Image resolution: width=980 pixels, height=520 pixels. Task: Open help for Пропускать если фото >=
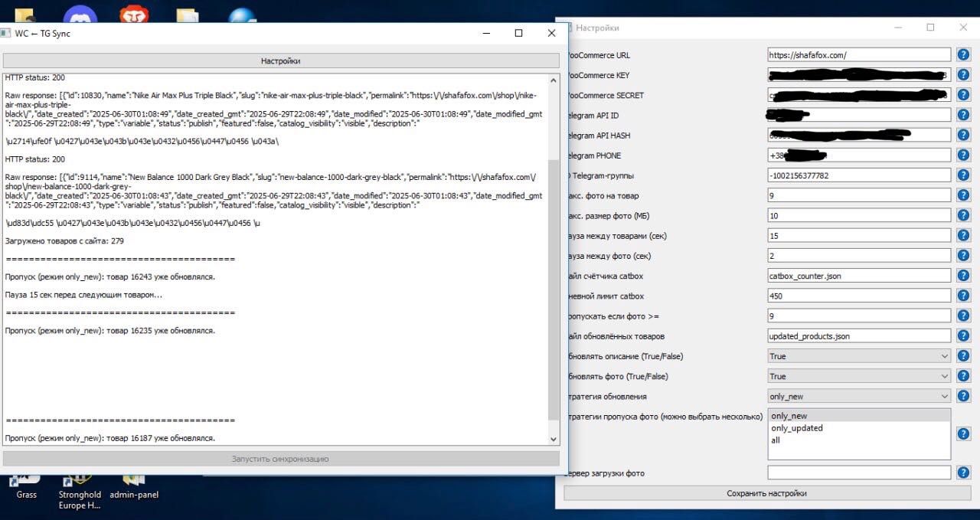[963, 316]
